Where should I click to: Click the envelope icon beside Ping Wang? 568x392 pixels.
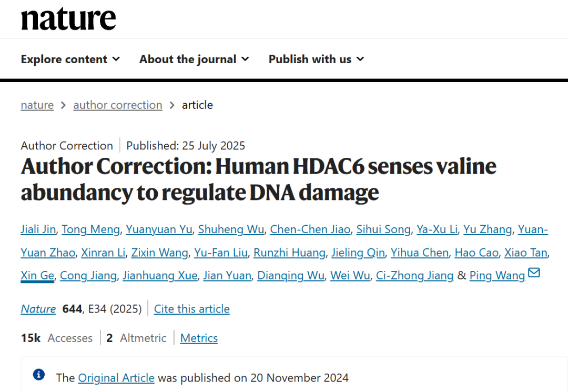click(x=534, y=273)
